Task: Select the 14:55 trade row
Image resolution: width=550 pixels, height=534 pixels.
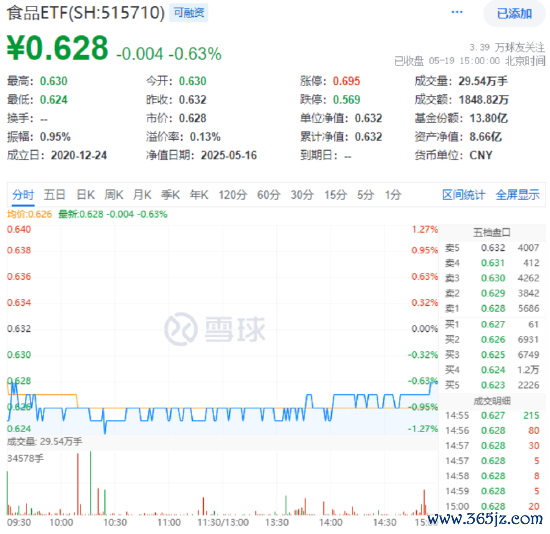Action: [492, 415]
